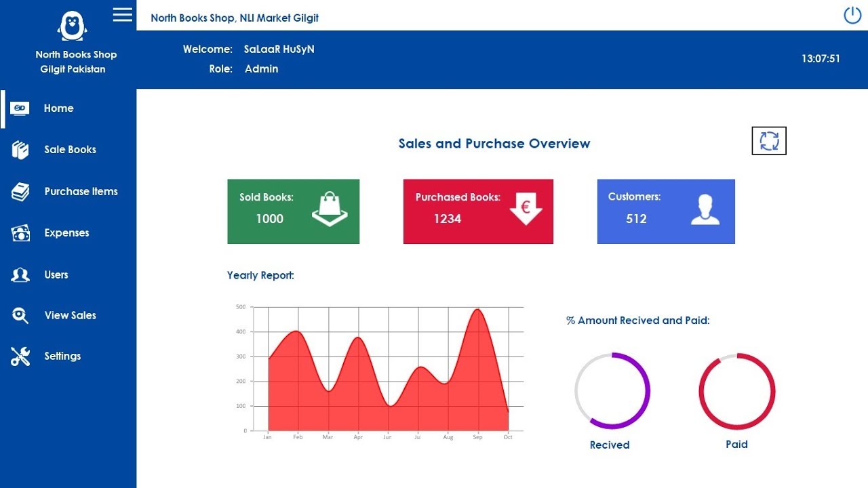The width and height of the screenshot is (868, 488).
Task: Toggle the hamburger sidebar menu
Action: point(123,14)
